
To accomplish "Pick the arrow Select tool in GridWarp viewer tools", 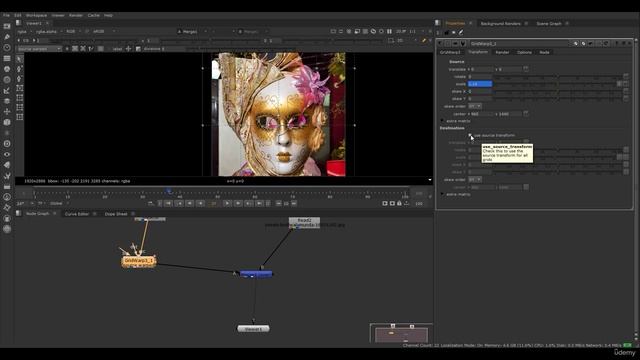I will coord(20,59).
